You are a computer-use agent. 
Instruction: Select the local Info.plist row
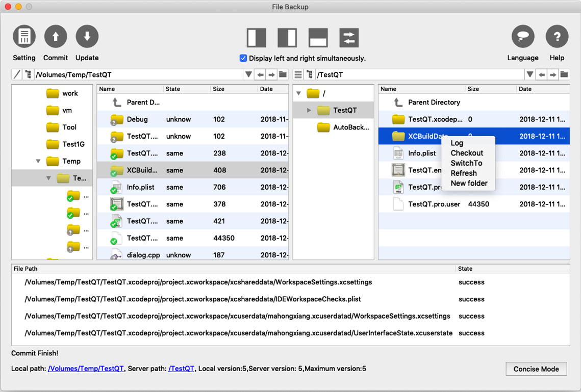click(193, 187)
